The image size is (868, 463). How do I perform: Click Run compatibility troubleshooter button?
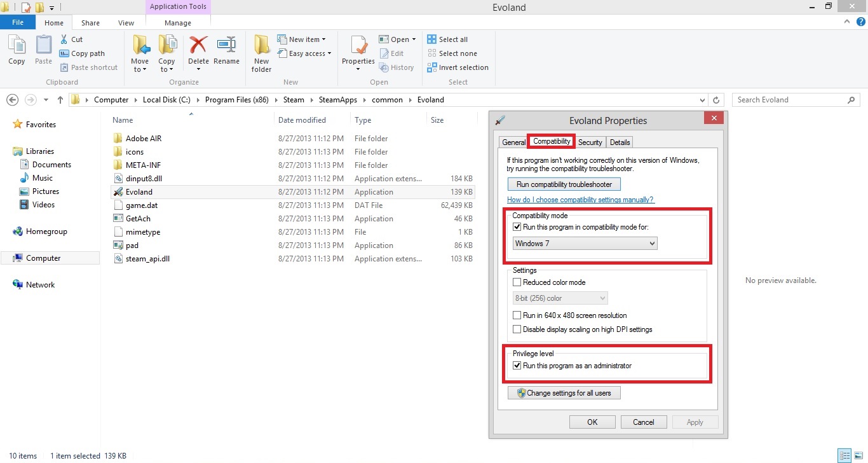coord(564,184)
